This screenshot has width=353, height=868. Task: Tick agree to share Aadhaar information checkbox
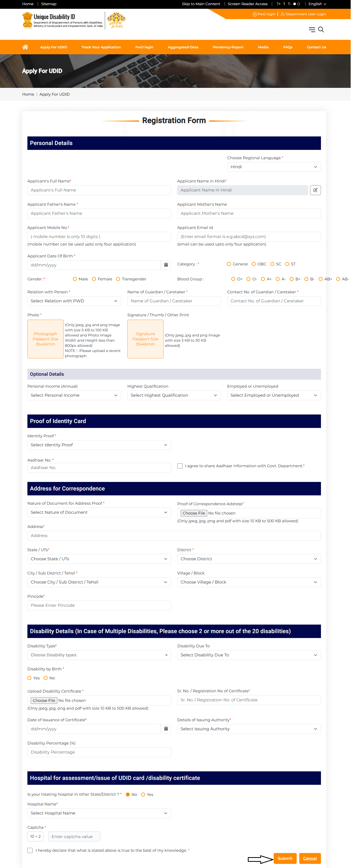[180, 466]
